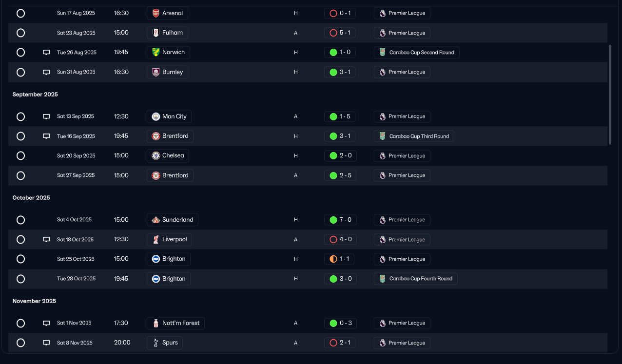Select the radio circle on the Nott'm Forest row

(x=20, y=323)
